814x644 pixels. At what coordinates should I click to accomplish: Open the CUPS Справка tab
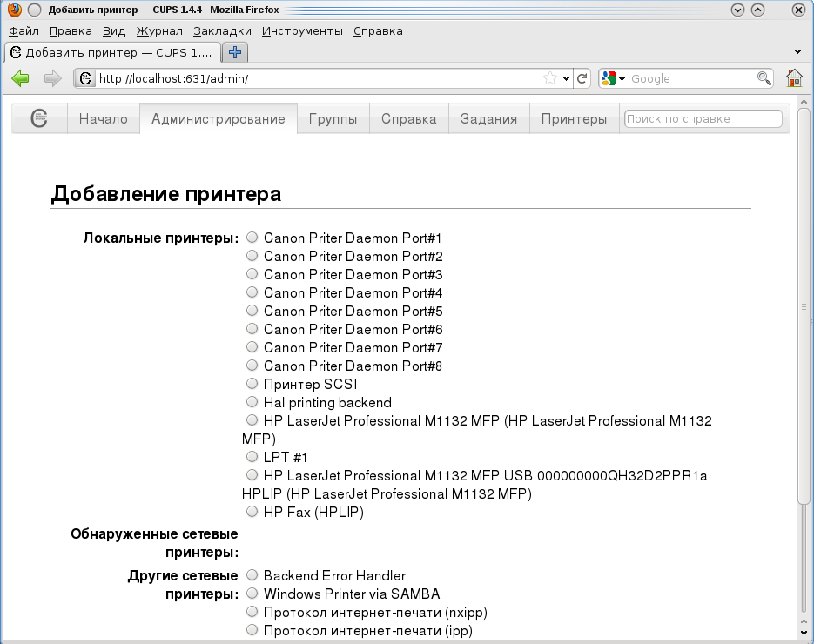tap(408, 118)
